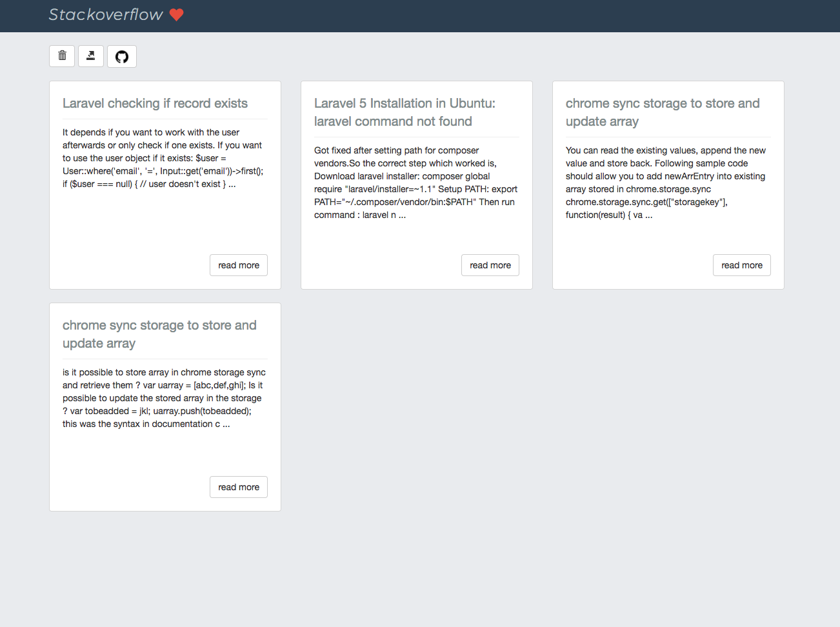The width and height of the screenshot is (840, 627).
Task: Click 'read more' on the bottom chrome sync card
Action: 238,486
